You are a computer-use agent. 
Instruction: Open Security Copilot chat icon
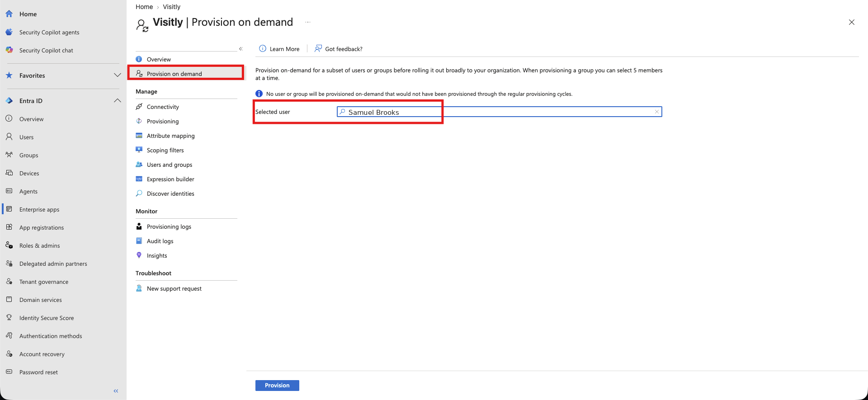(x=9, y=50)
